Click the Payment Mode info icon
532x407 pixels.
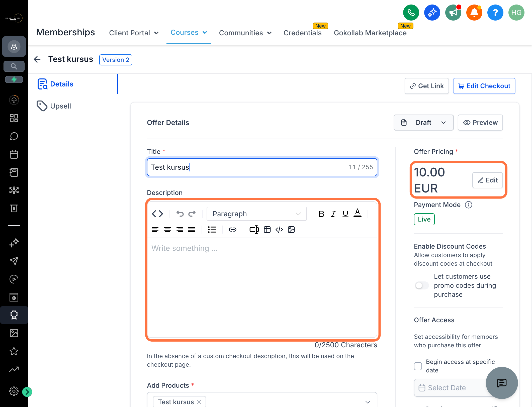468,205
